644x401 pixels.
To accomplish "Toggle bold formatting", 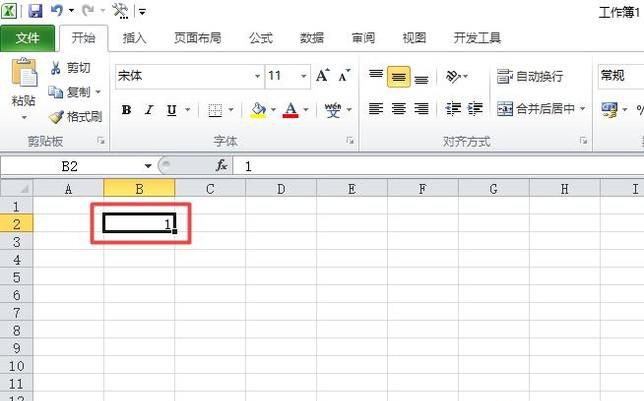I will (126, 110).
